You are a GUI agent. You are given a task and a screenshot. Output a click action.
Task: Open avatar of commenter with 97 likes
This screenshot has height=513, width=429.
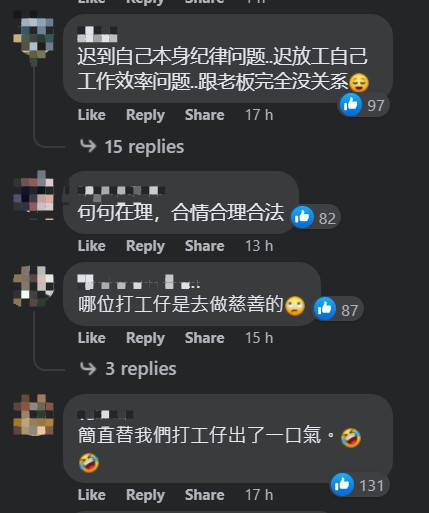pyautogui.click(x=33, y=38)
